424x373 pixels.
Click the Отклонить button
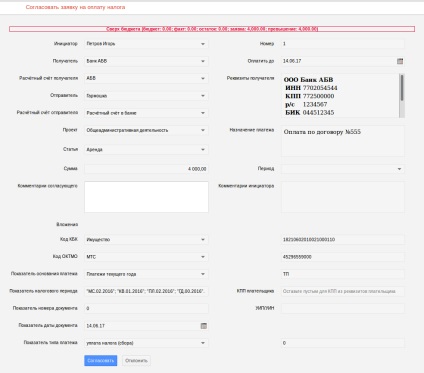point(136,360)
